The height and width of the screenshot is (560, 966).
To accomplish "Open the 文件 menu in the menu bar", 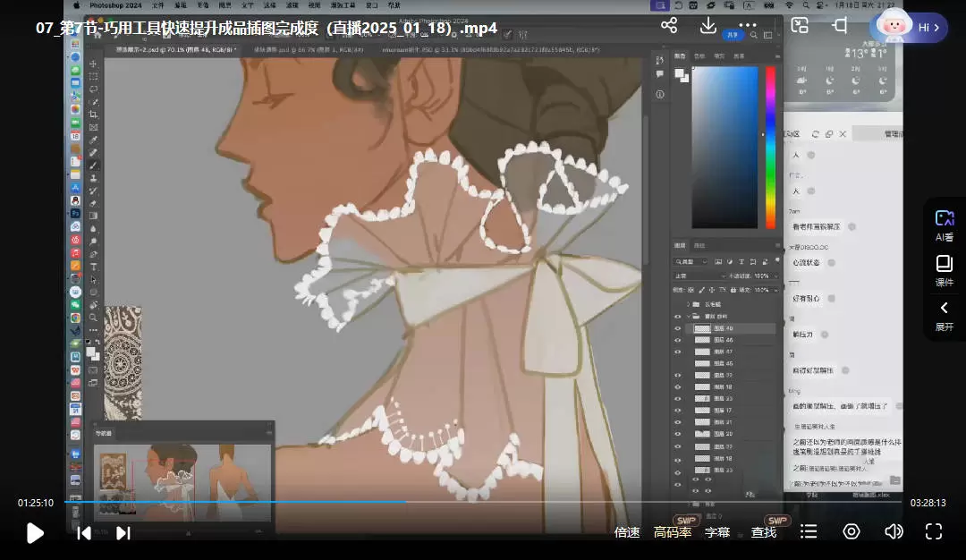I will (x=157, y=5).
